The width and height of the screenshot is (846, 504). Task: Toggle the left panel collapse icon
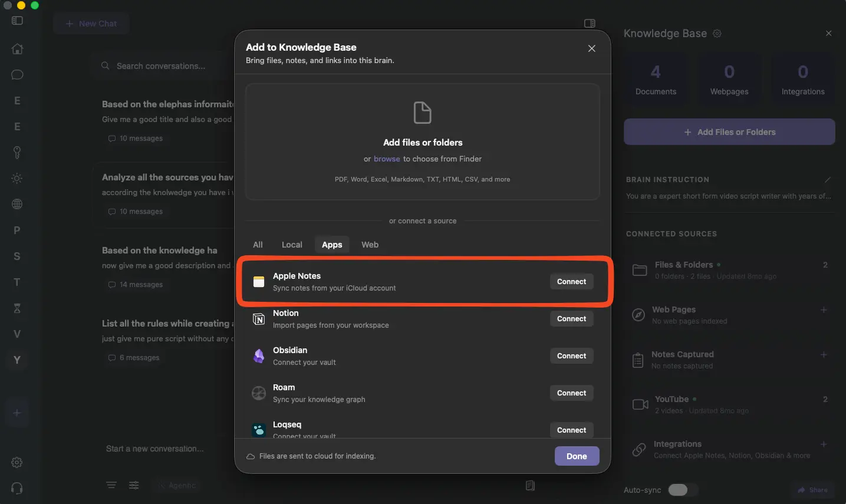point(17,20)
